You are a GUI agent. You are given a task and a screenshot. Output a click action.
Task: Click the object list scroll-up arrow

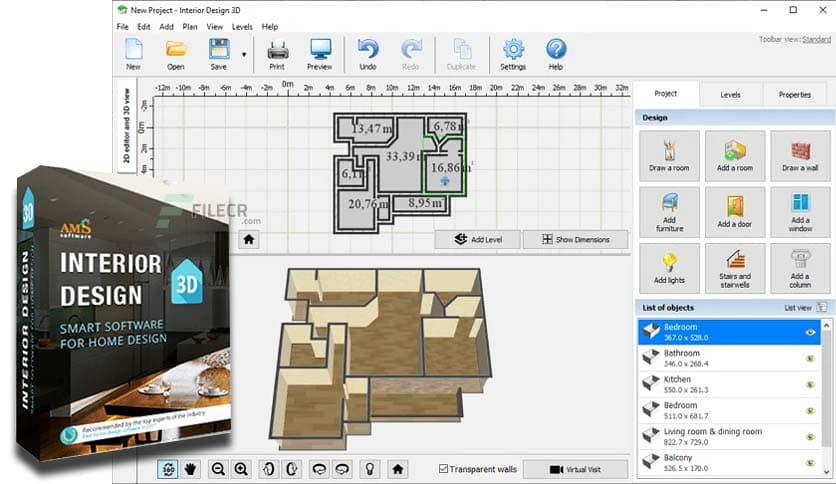[826, 325]
